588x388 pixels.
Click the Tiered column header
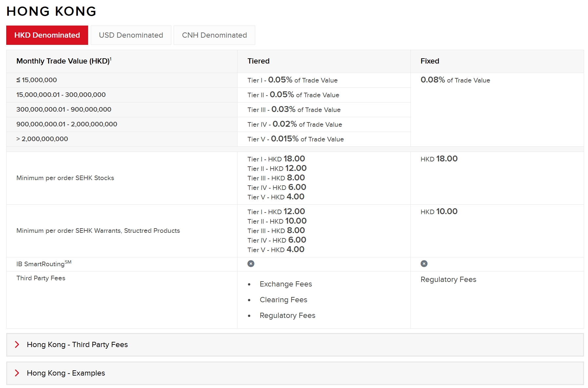tap(258, 61)
